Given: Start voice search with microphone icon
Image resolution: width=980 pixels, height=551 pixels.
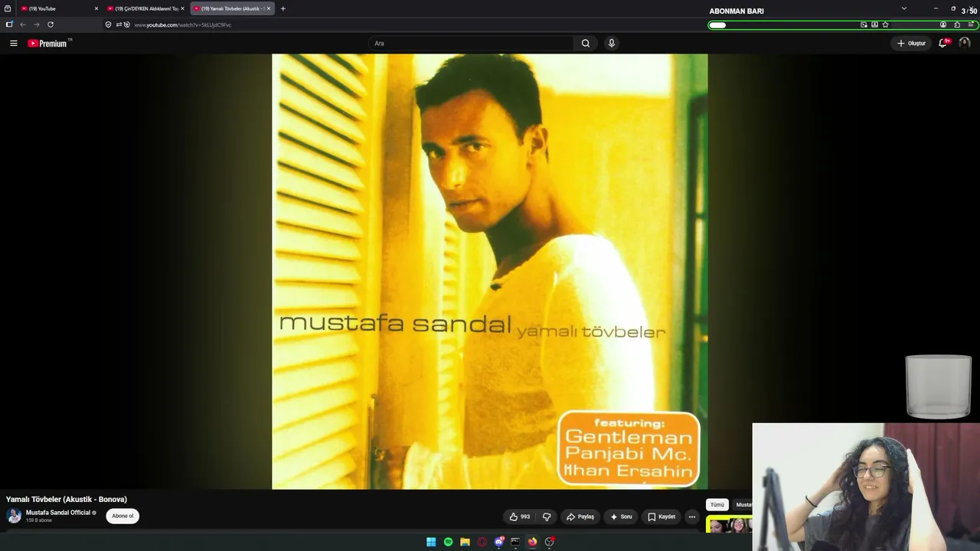Looking at the screenshot, I should pyautogui.click(x=611, y=44).
